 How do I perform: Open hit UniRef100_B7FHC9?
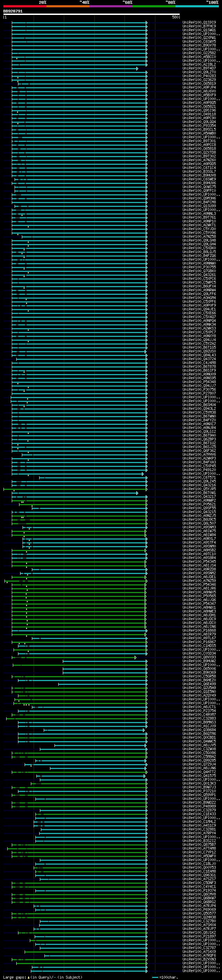[x=199, y=26]
